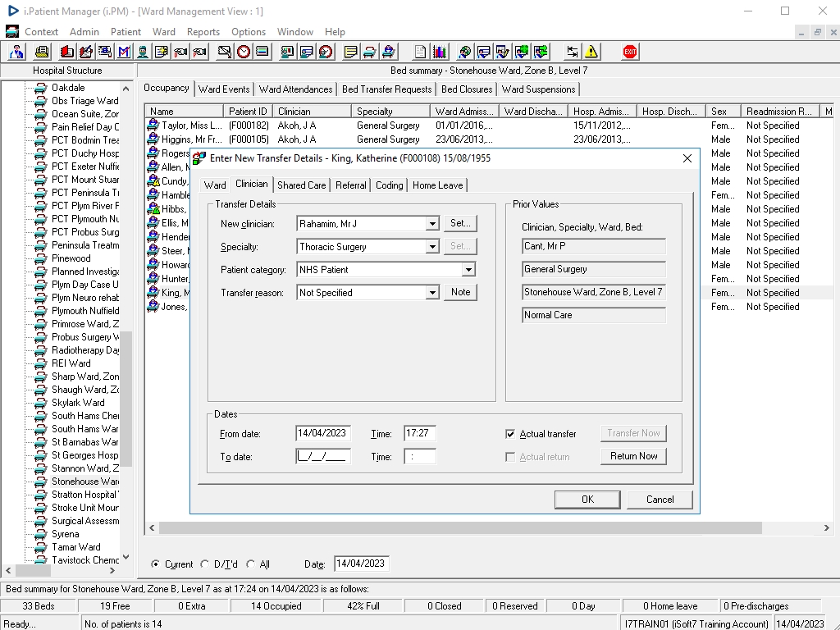The height and width of the screenshot is (630, 840).
Task: Switch to the Referral tab
Action: click(x=351, y=185)
